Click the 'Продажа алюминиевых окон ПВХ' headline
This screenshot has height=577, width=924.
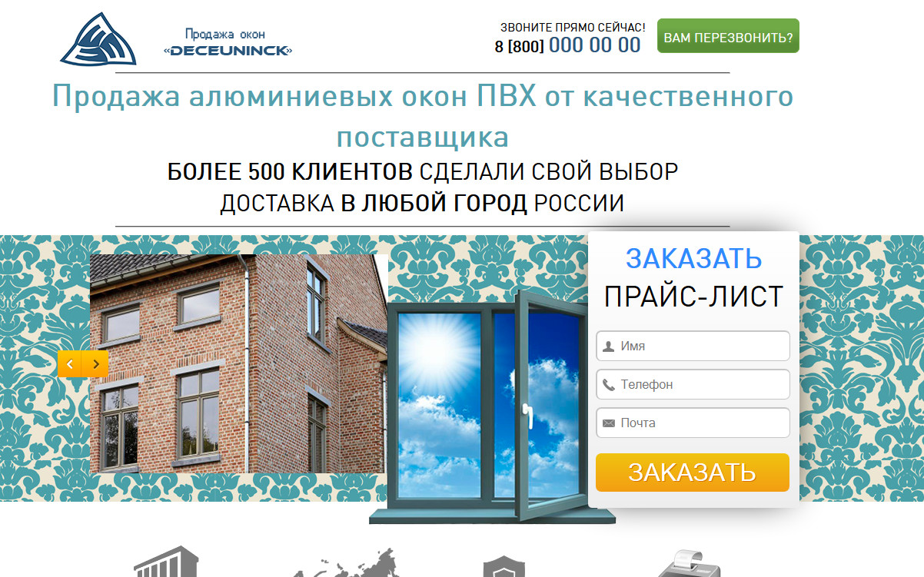(x=423, y=116)
